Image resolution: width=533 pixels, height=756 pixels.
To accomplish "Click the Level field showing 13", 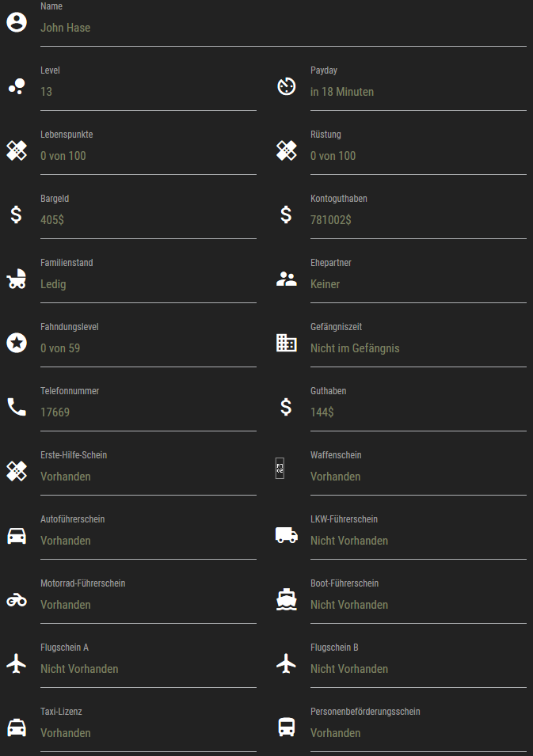I will click(x=148, y=92).
